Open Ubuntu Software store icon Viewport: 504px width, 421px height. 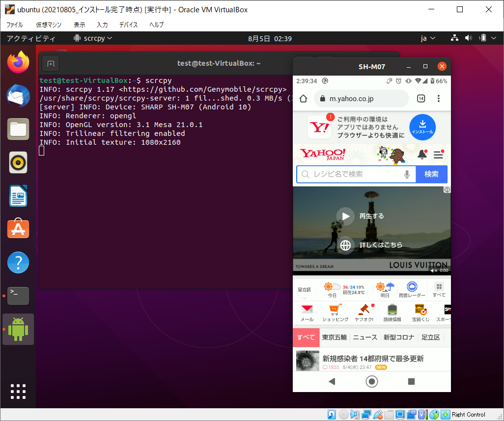point(18,229)
